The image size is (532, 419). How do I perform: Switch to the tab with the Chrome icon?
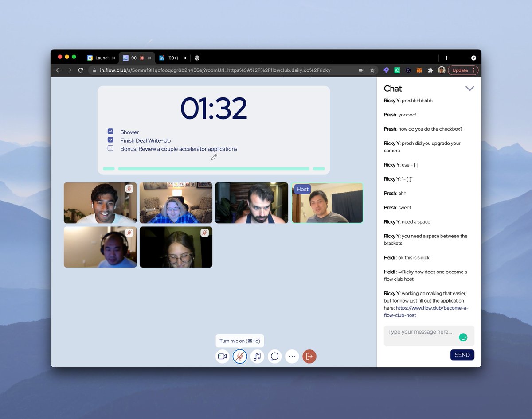coord(197,58)
